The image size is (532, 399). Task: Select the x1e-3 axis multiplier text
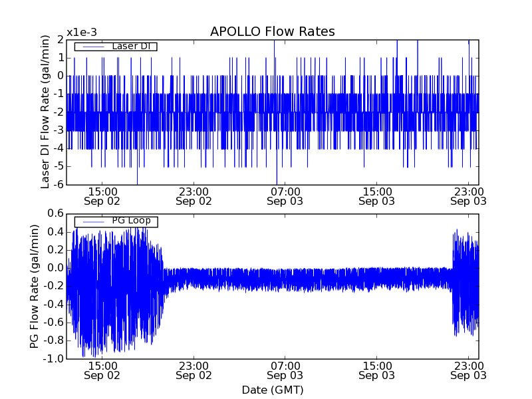[x=82, y=33]
